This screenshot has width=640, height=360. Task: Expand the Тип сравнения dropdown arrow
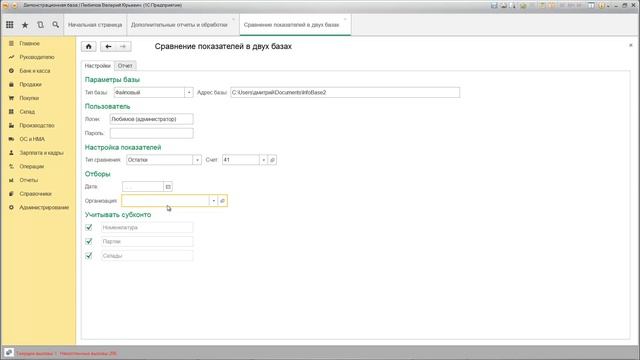click(197, 160)
